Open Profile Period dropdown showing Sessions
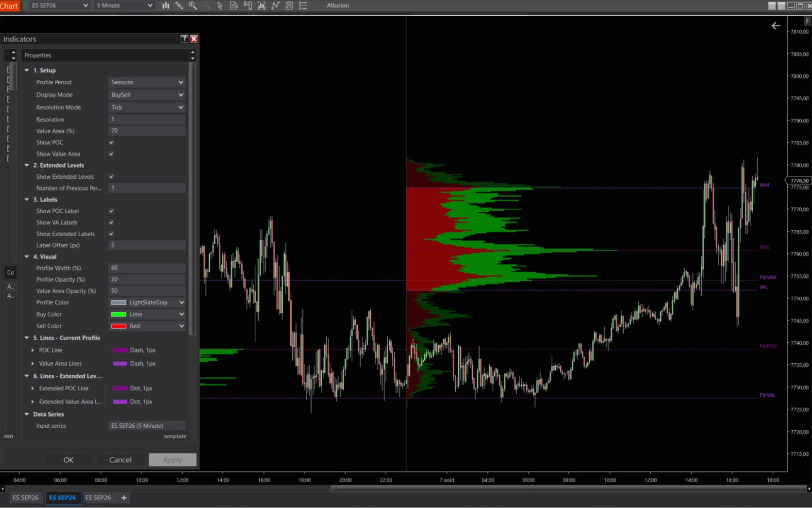Screen dimensions: 812x508 [147, 82]
